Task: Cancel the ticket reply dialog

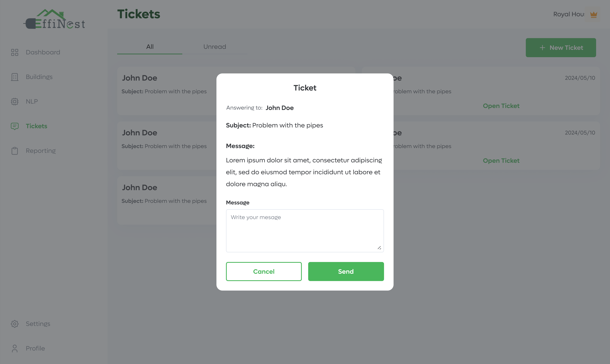Action: pyautogui.click(x=264, y=272)
